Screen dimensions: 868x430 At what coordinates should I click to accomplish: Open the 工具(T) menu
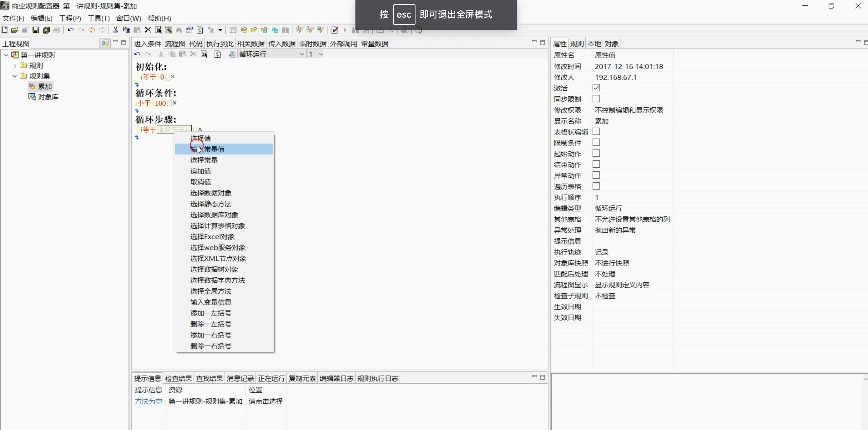pos(99,18)
